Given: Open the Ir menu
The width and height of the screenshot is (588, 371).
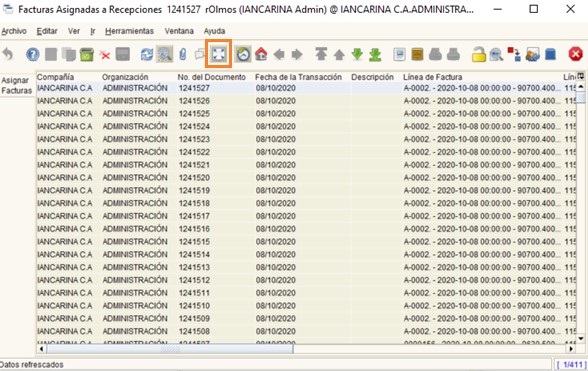Looking at the screenshot, I should [93, 31].
